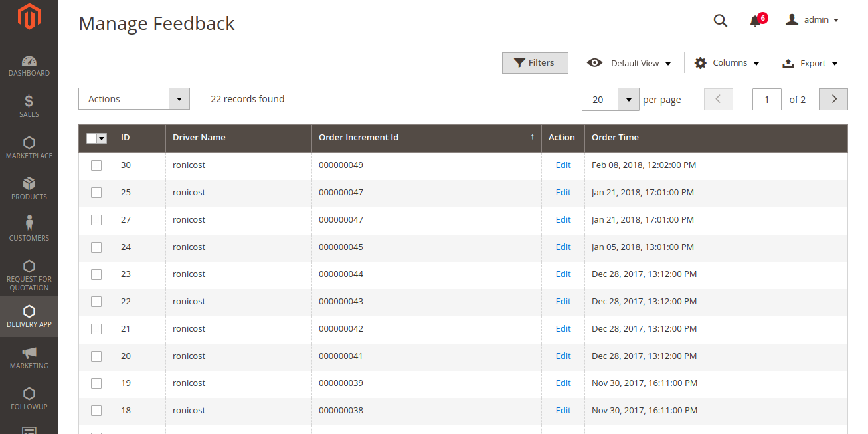This screenshot has height=434, width=868.
Task: Click order time Feb 08, 2018, 12:02:00 PM
Action: [x=644, y=165]
